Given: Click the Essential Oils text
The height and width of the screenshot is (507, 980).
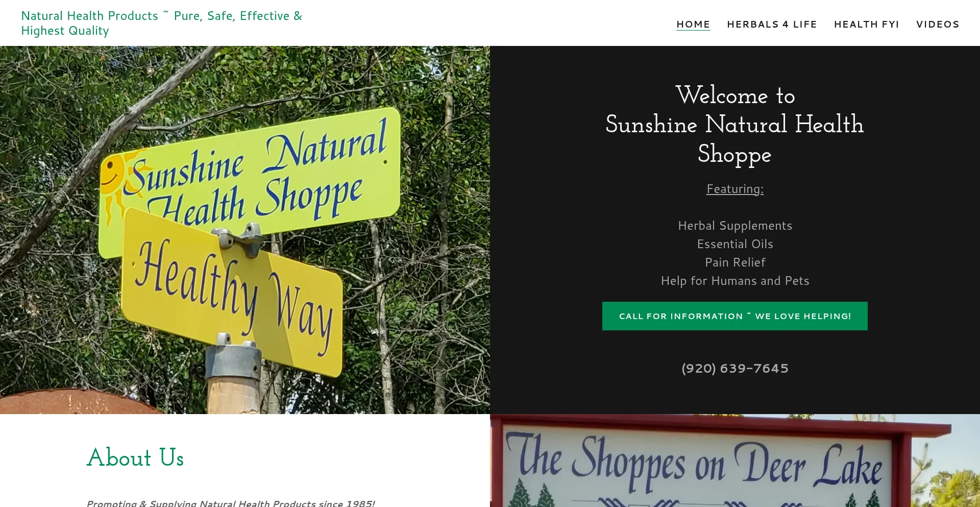Looking at the screenshot, I should click(x=735, y=244).
